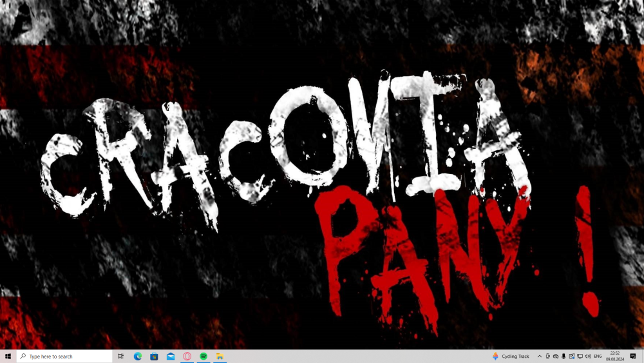Switch to Spotify on the taskbar

[x=204, y=357]
